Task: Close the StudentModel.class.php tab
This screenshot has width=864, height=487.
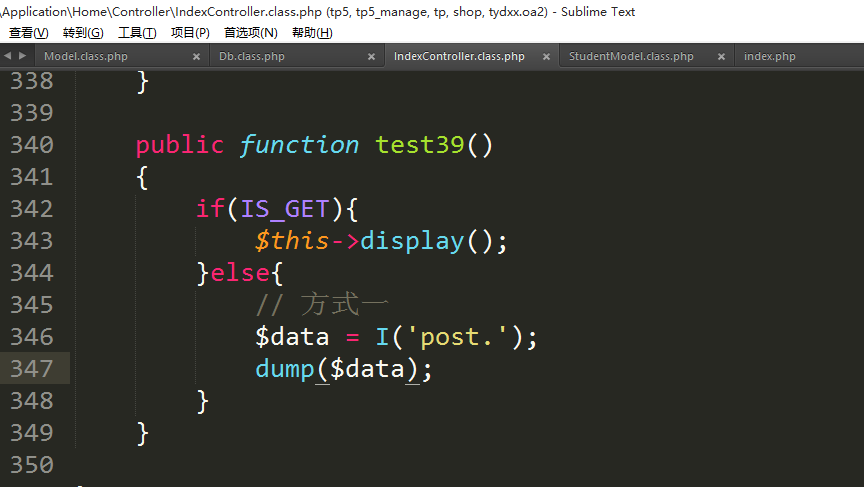Action: click(720, 57)
